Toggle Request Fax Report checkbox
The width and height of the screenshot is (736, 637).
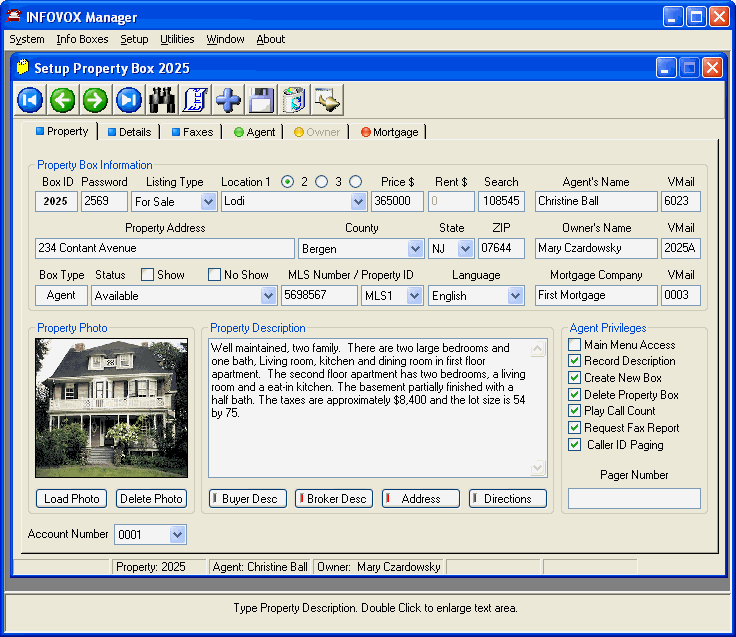point(575,428)
